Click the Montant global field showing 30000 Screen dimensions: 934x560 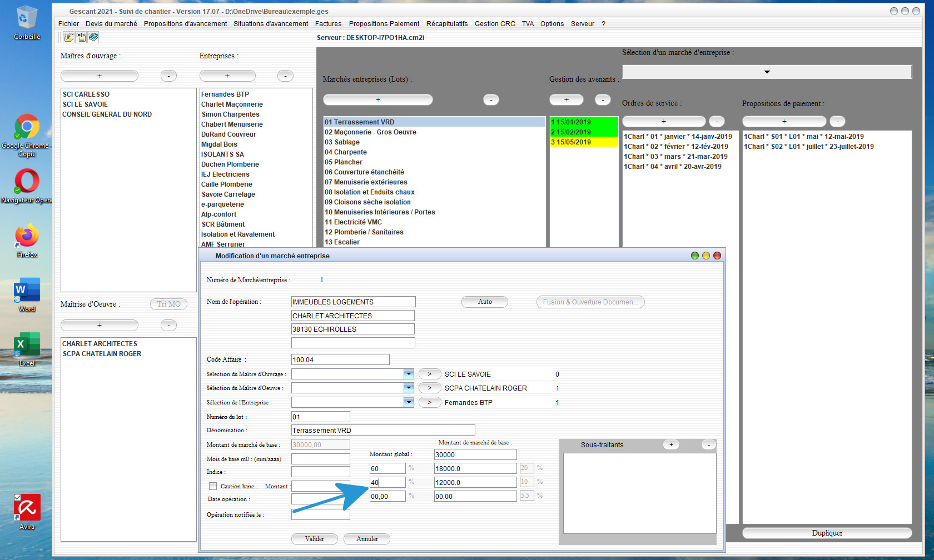475,454
